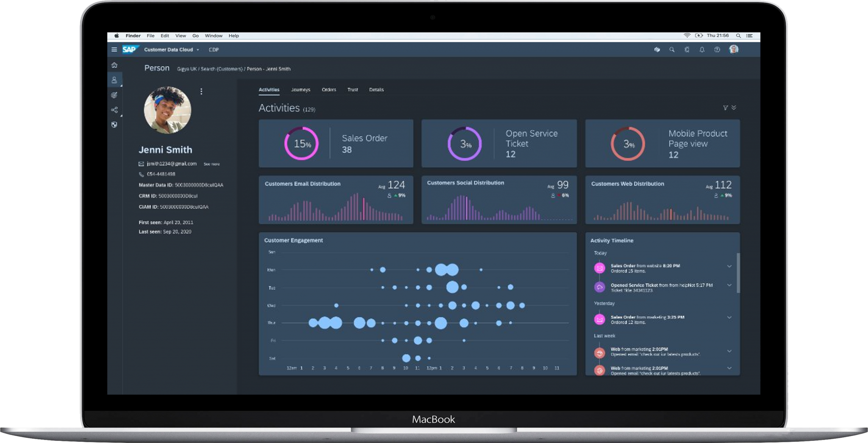
Task: Open the share/connections sidebar icon
Action: coord(114,110)
